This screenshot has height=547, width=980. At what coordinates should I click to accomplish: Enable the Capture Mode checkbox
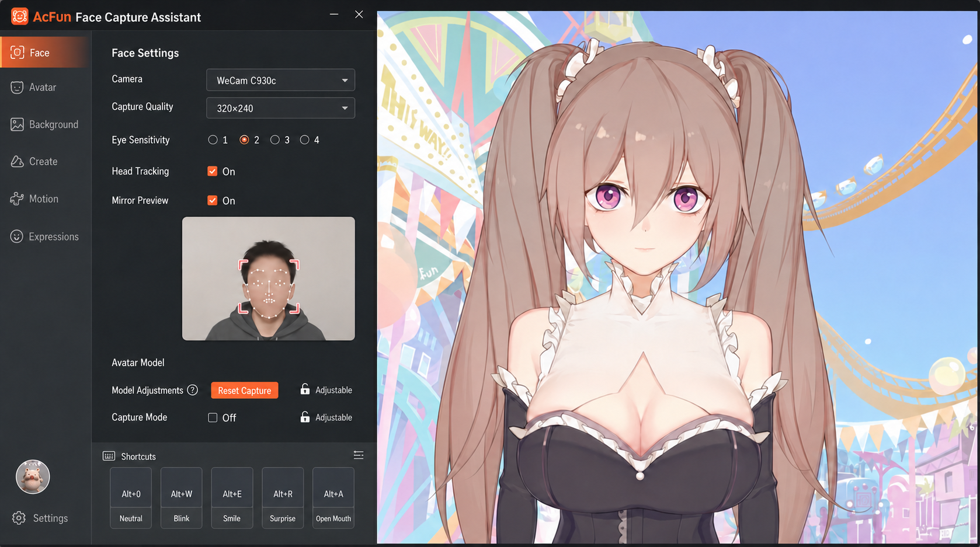pyautogui.click(x=213, y=417)
